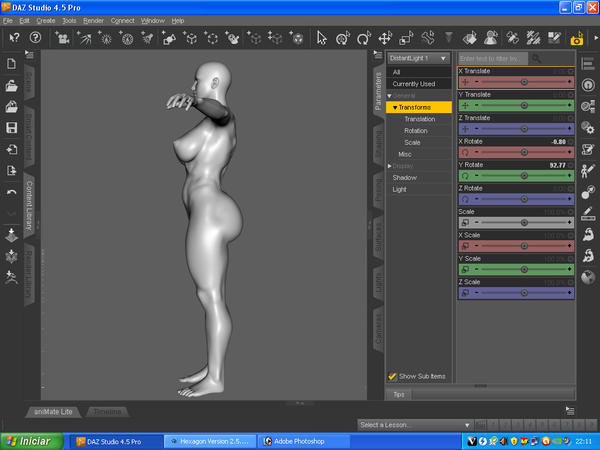Image resolution: width=600 pixels, height=450 pixels.
Task: Expand the Display category
Action: 390,166
